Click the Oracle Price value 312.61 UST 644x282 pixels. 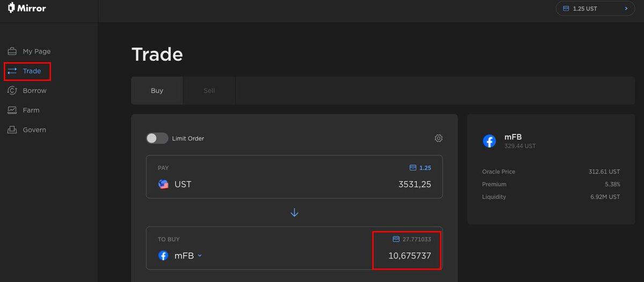tap(604, 172)
